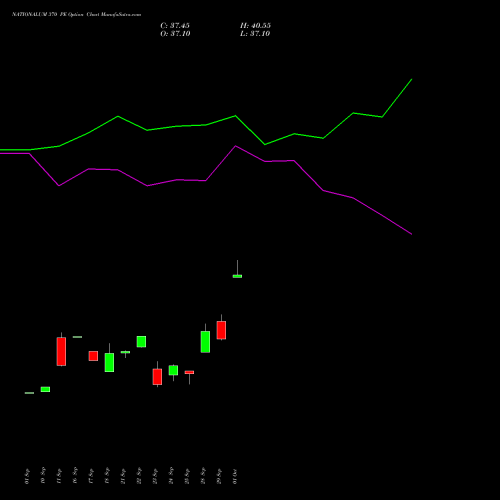The width and height of the screenshot is (500, 500).
Task: Click the red candle above 23 Sep
Action: coord(157,377)
